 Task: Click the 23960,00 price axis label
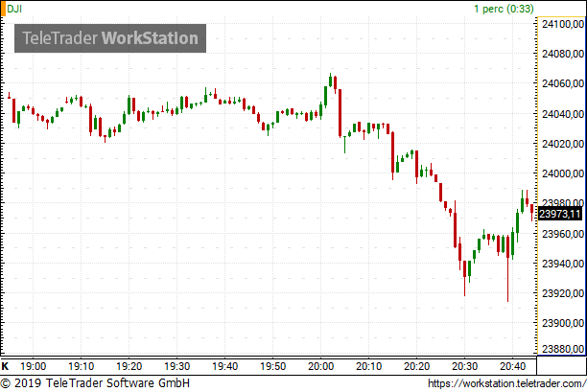pyautogui.click(x=563, y=234)
